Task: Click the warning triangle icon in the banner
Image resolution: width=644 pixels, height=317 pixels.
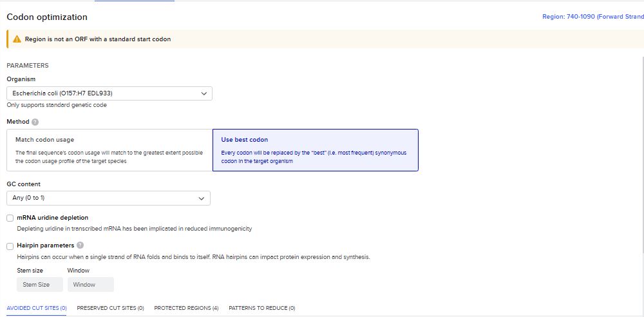Action: (x=17, y=39)
